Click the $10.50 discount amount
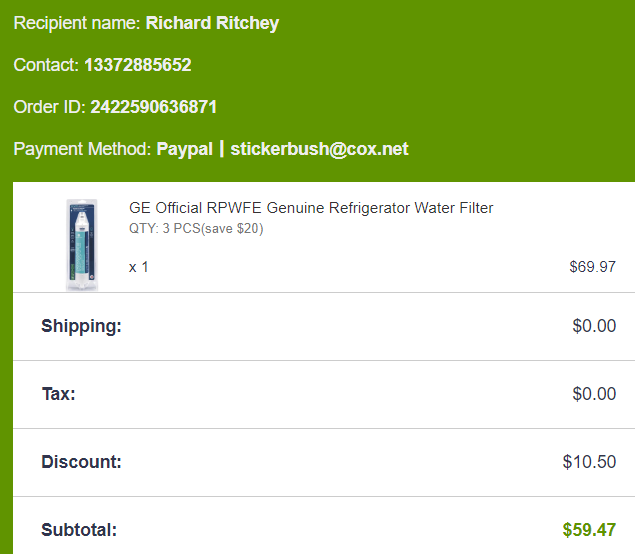Viewport: 635px width, 554px height. coord(589,462)
